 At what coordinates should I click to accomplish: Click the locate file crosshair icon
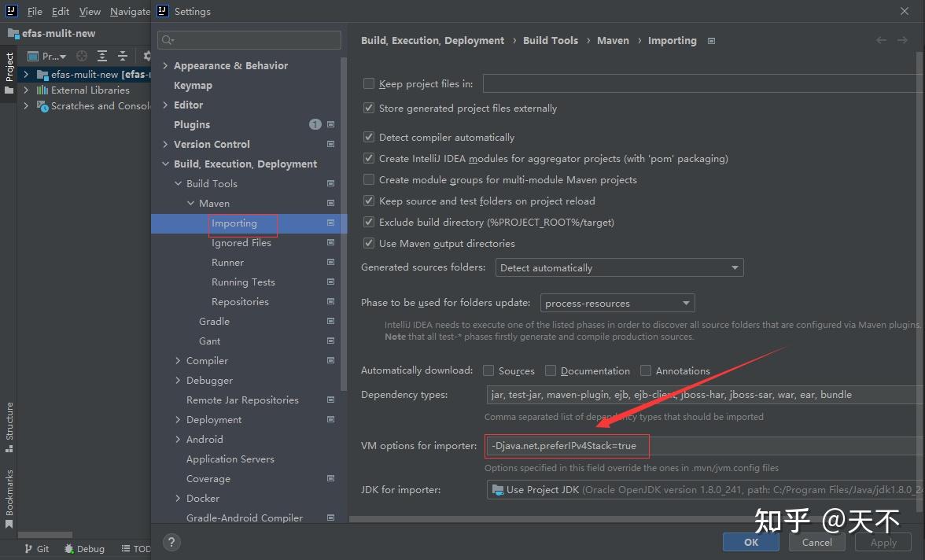82,56
